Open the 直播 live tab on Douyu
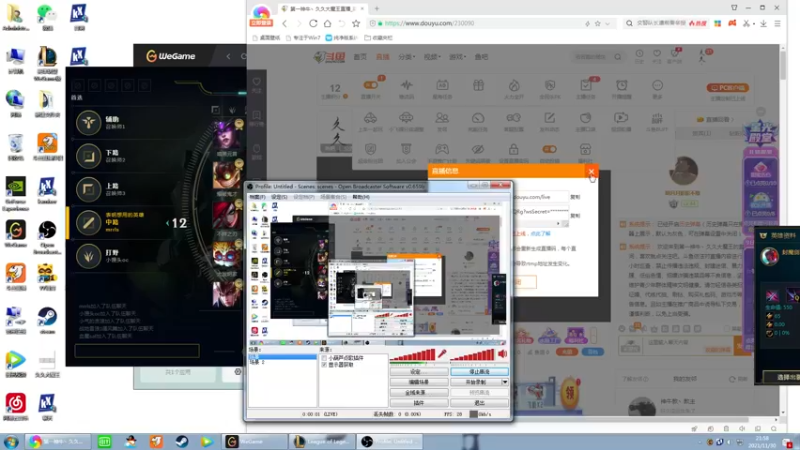 coord(382,57)
